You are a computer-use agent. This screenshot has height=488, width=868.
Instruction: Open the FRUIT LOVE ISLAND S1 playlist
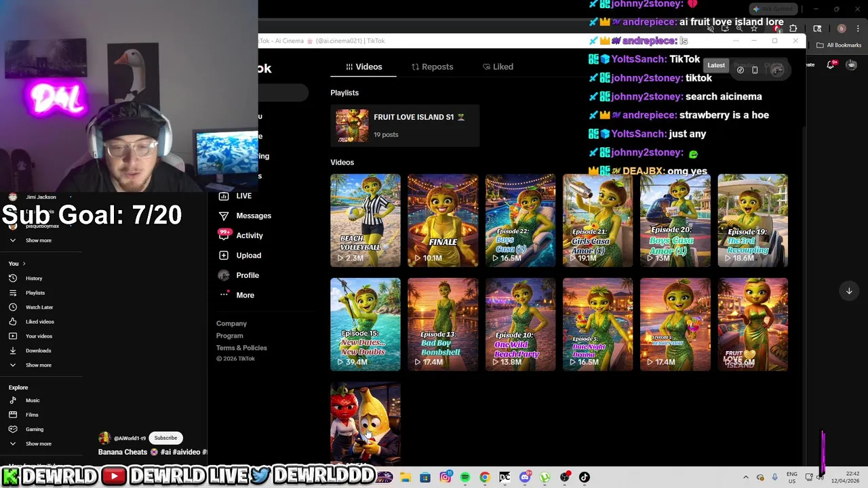(404, 125)
